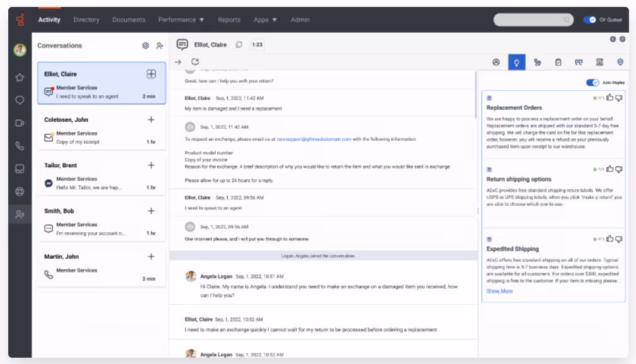
Task: Select Smith, Bob conversation
Action: point(102,221)
